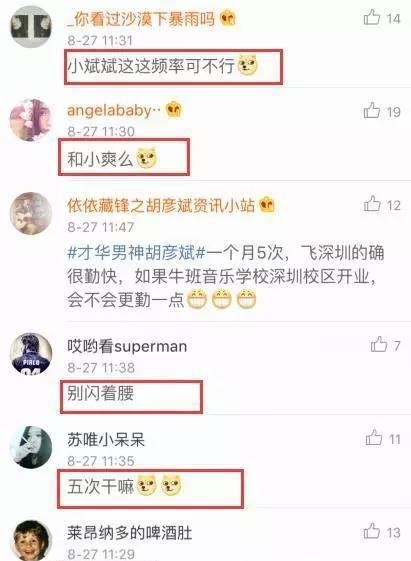411x561 pixels.
Task: Open angelababy's profile picture
Action: click(31, 120)
